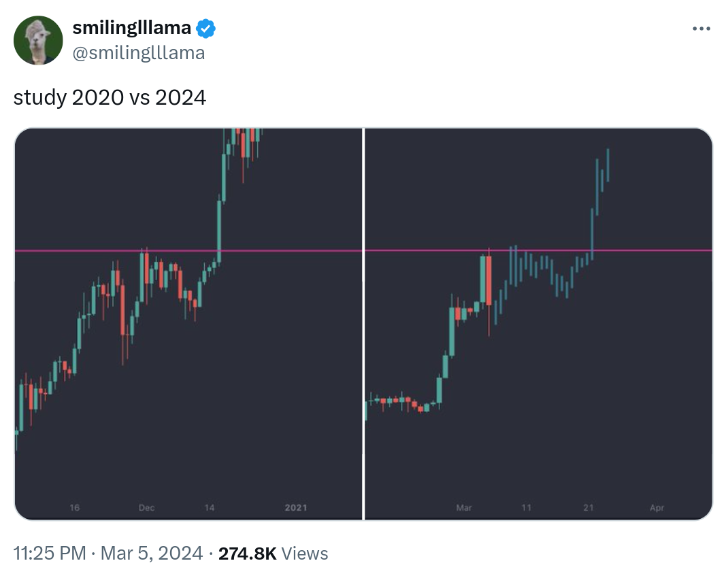Click the tweet text 'study 2020 vs 2024'

110,98
